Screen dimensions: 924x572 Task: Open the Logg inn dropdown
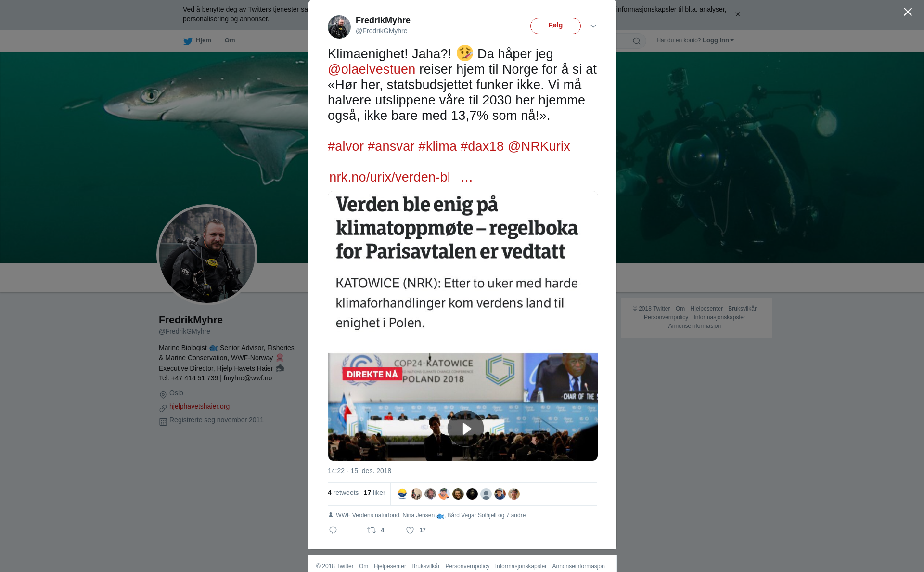718,40
